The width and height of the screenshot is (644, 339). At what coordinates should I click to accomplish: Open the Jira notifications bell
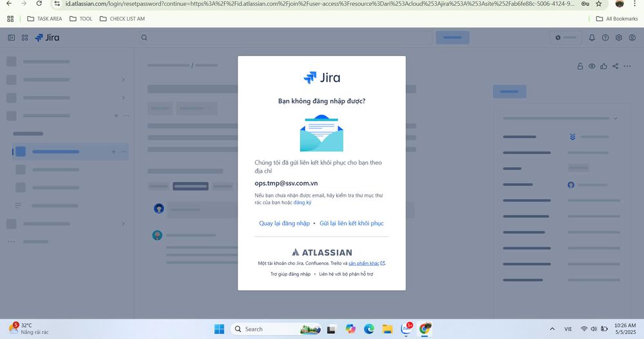pos(592,38)
